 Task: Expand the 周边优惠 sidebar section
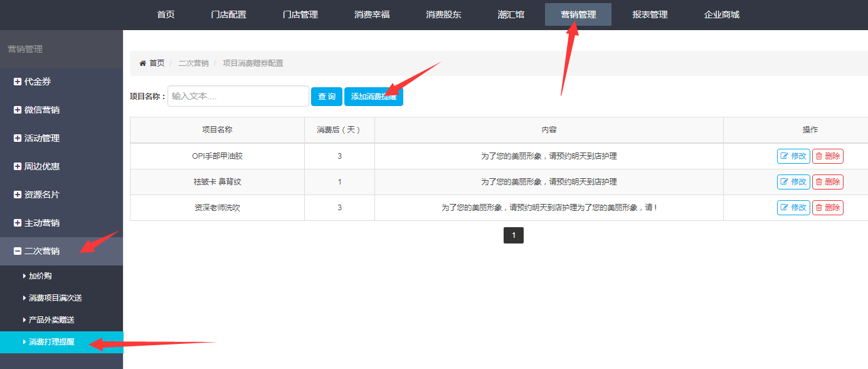[x=61, y=166]
